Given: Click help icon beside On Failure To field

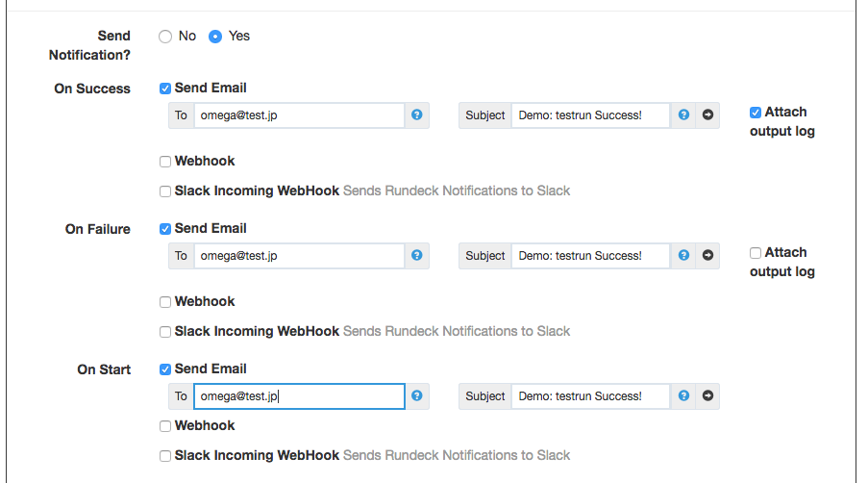Looking at the screenshot, I should pyautogui.click(x=417, y=256).
